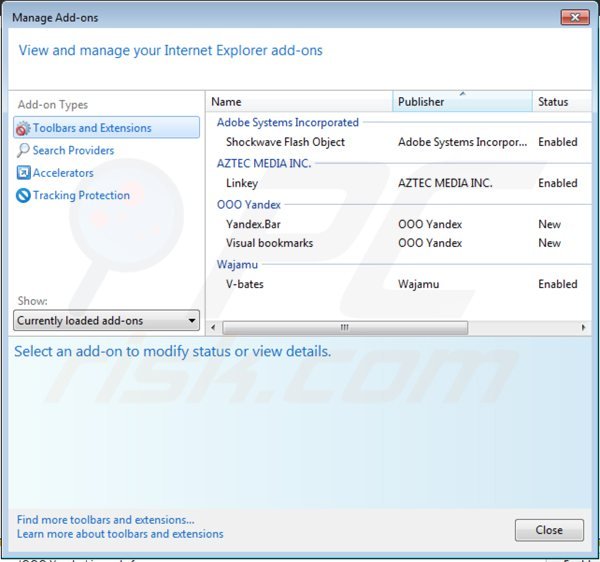Image resolution: width=600 pixels, height=562 pixels.
Task: Click New status of Yandex.Bar
Action: point(549,224)
